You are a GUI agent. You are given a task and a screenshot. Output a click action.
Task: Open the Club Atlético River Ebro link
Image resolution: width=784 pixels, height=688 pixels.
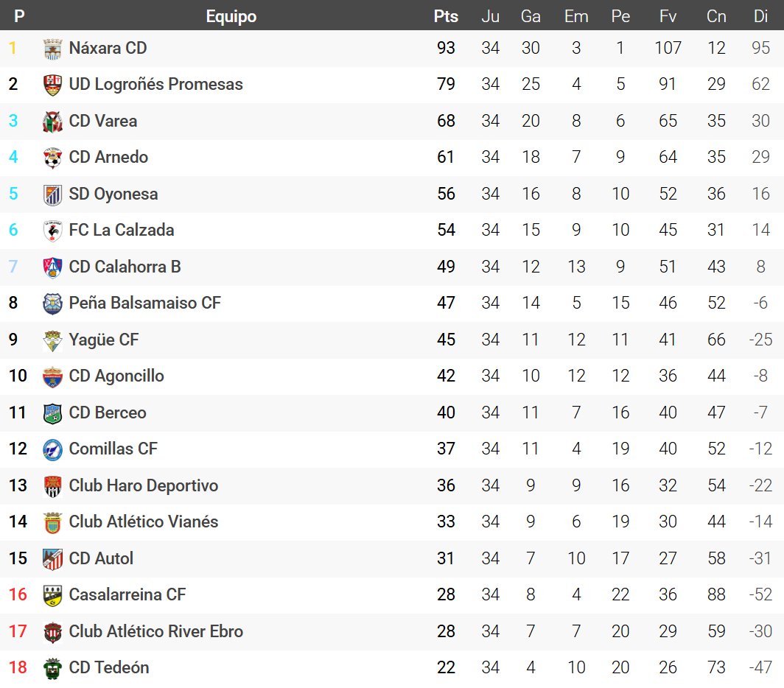coord(155,631)
